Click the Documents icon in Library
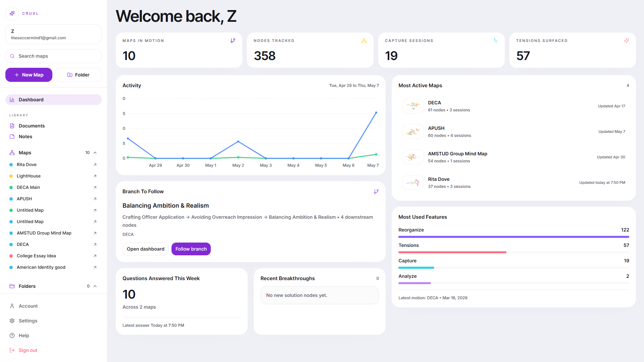 click(12, 126)
